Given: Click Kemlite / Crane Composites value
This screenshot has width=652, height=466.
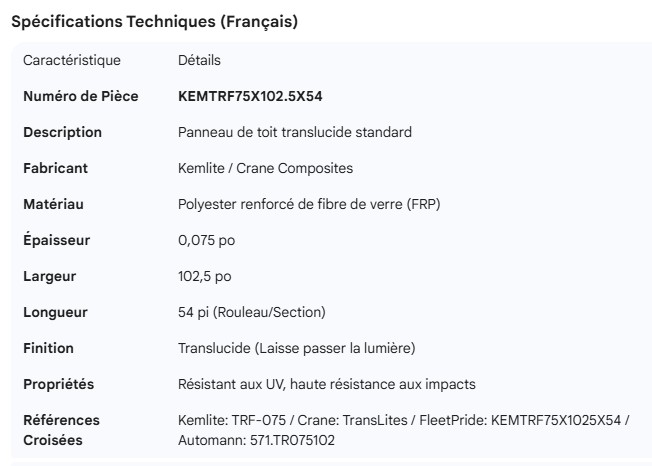Looking at the screenshot, I should (265, 168).
